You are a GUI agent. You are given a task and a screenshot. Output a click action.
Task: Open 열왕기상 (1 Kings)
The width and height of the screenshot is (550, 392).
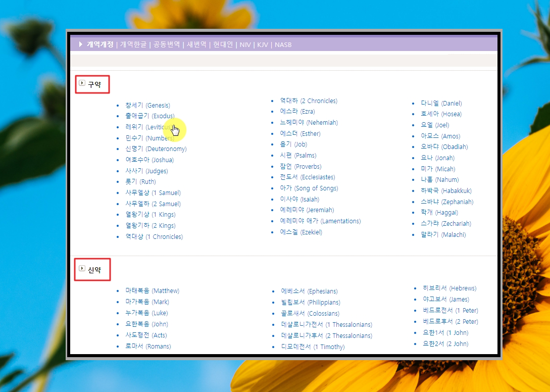[151, 214]
